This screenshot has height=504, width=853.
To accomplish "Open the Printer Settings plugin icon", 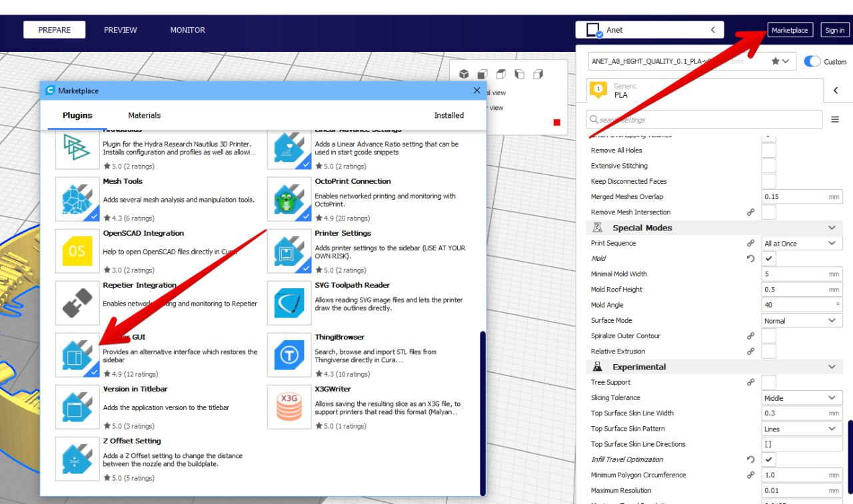I will pyautogui.click(x=289, y=252).
